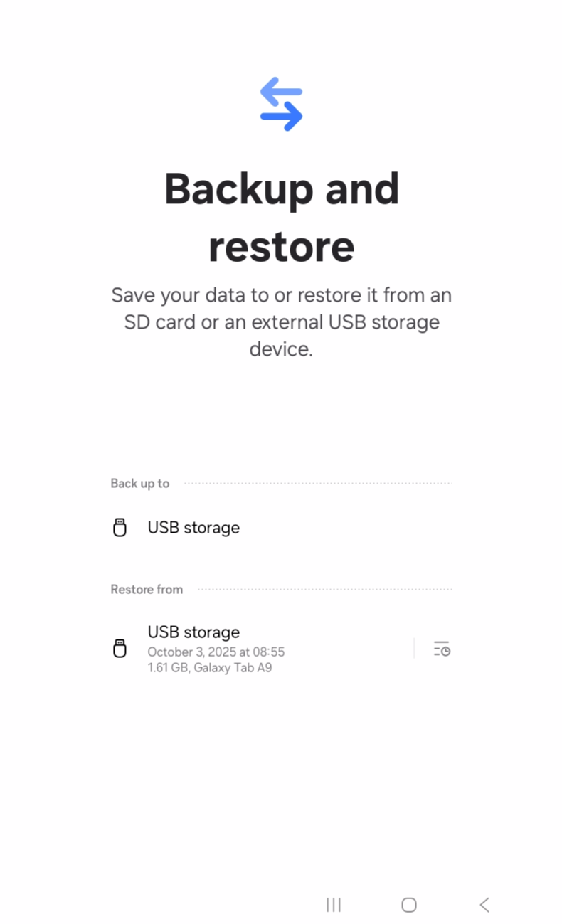Click the blue transfer arrows icon
This screenshot has width=562, height=924.
281,105
